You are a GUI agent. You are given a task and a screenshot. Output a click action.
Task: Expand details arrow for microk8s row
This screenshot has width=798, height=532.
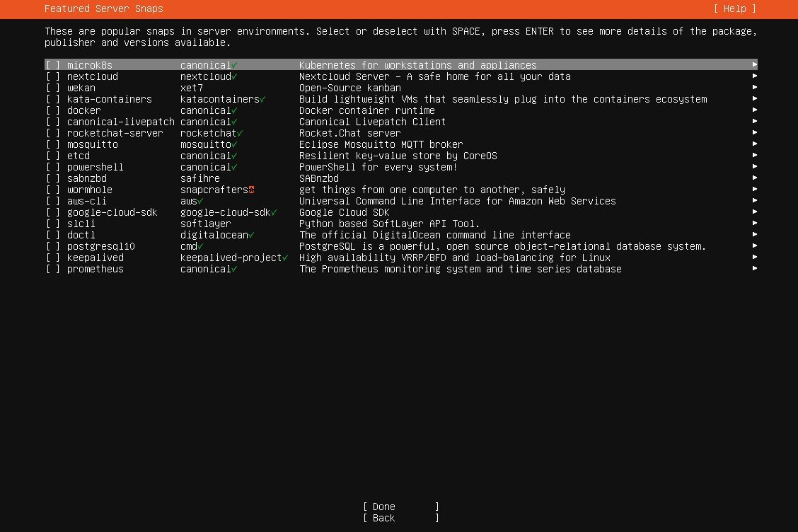pos(755,64)
